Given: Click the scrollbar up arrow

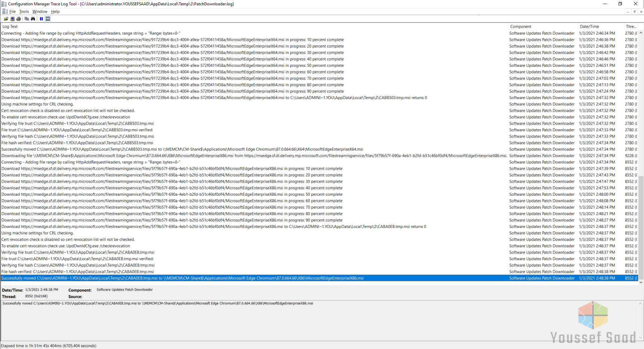Looking at the screenshot, I should pyautogui.click(x=641, y=33).
